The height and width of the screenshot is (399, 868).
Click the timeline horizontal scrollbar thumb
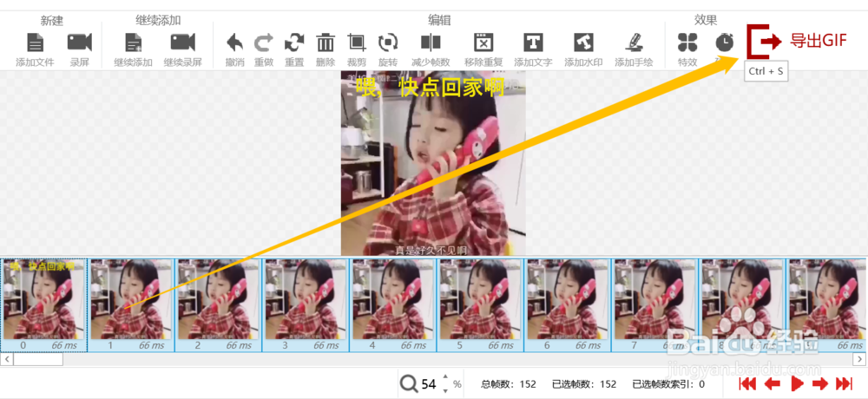click(38, 359)
